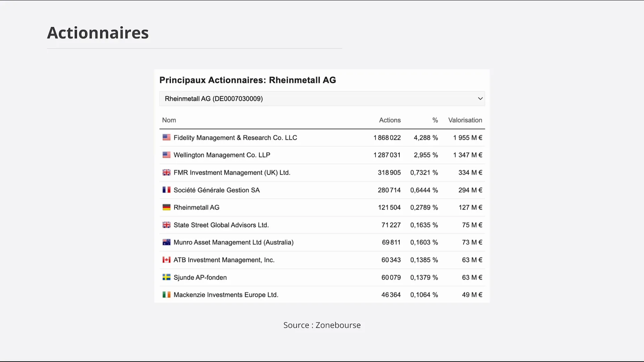This screenshot has height=362, width=644.
Task: Click the share count 1 287 031
Action: coord(387,155)
